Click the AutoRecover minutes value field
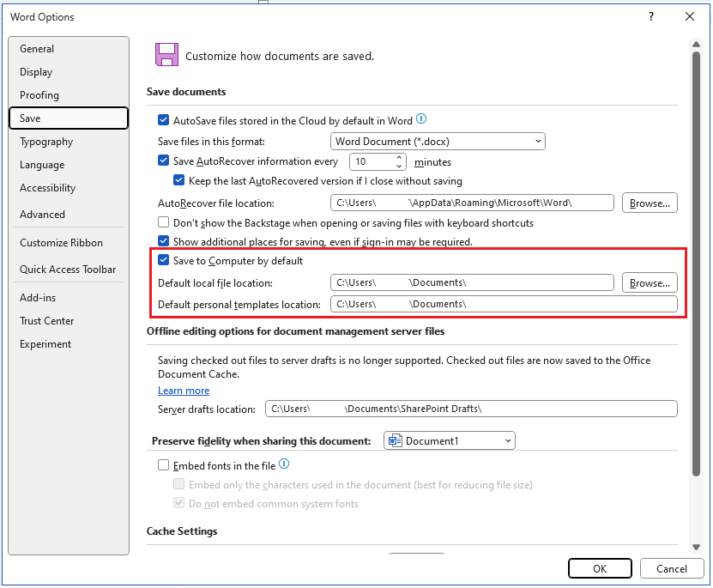This screenshot has height=588, width=713. click(x=372, y=161)
